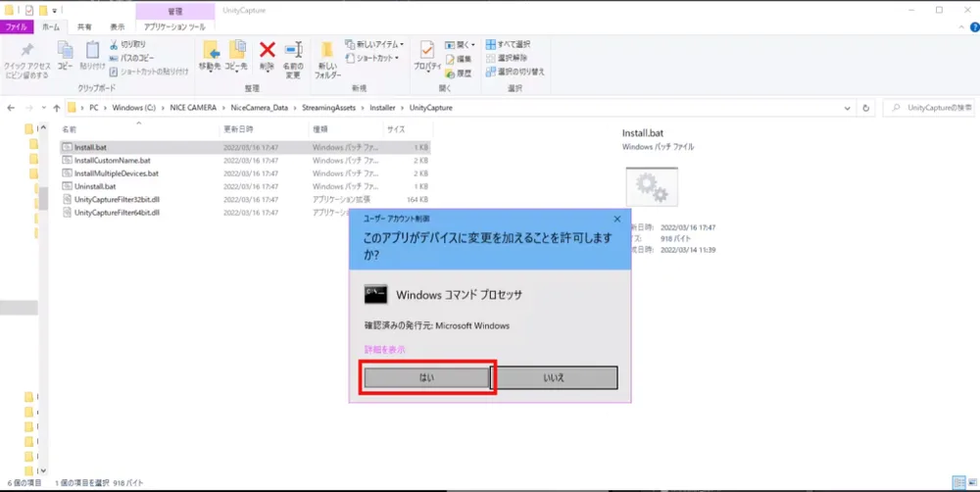Viewport: 980px width, 492px height.
Task: Open the アプリケーション ツール tab
Action: (174, 26)
